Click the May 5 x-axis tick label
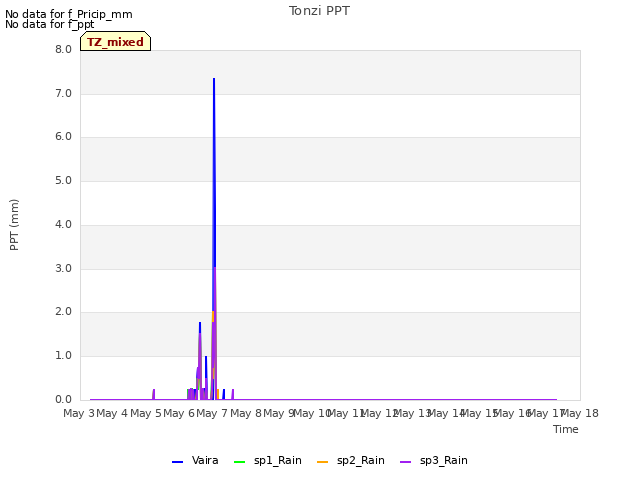 click(x=146, y=413)
